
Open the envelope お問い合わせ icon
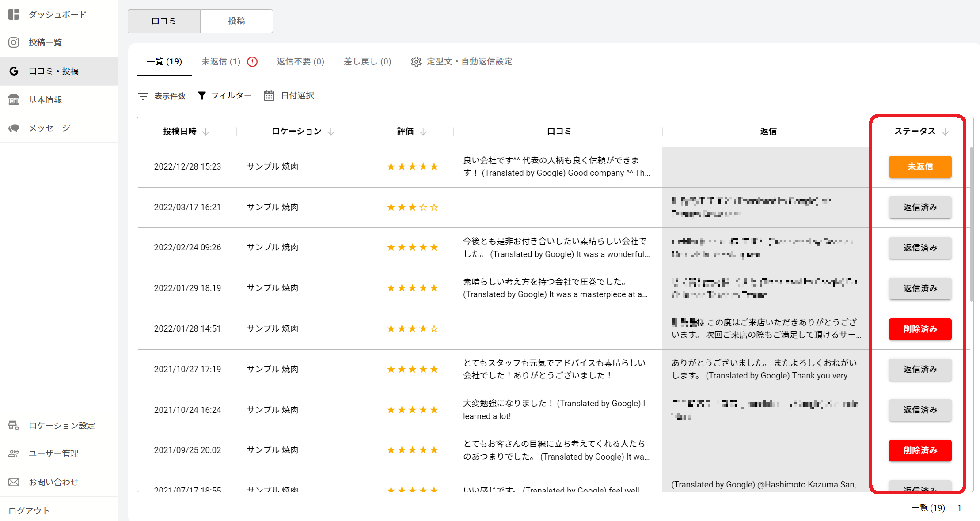[x=14, y=482]
